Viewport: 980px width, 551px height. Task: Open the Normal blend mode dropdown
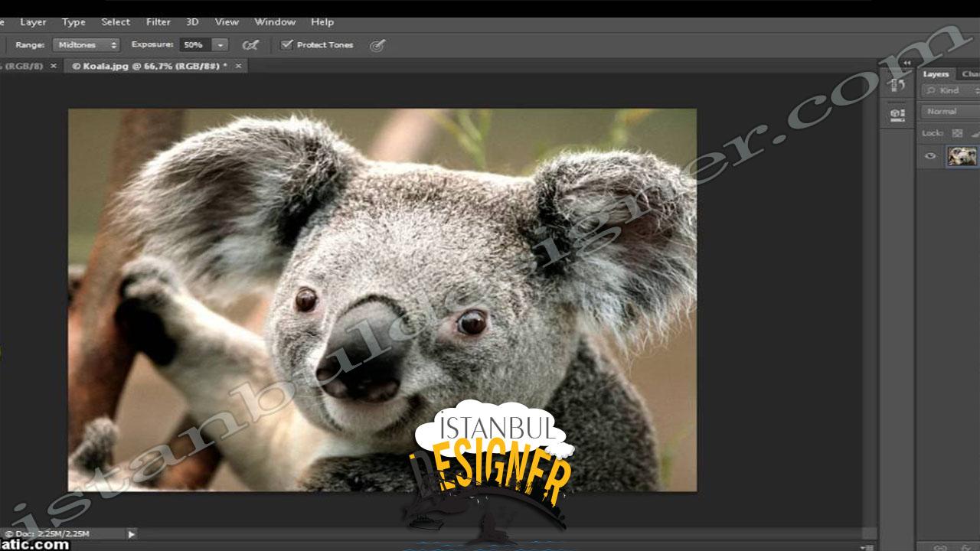click(951, 112)
